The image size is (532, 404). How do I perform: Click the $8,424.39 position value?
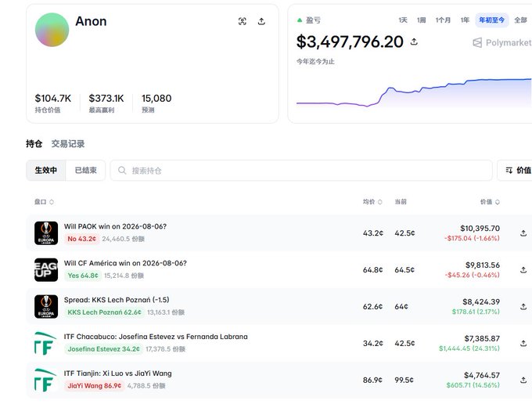tap(481, 301)
